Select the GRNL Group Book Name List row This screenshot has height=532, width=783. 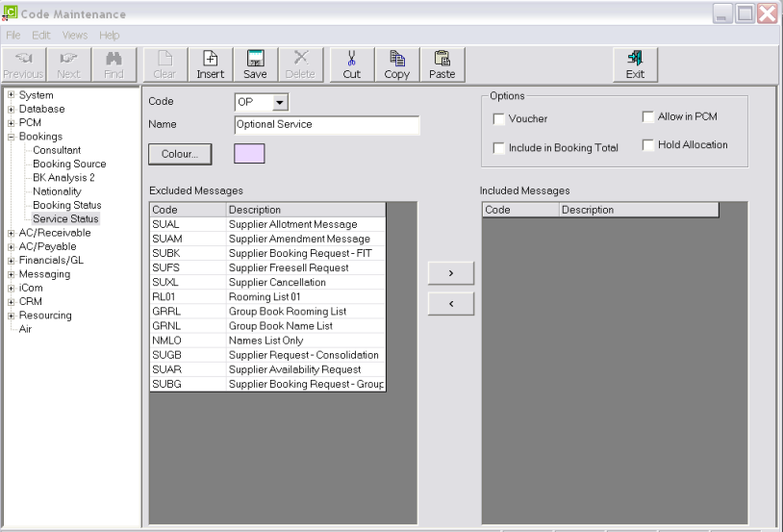(x=267, y=326)
